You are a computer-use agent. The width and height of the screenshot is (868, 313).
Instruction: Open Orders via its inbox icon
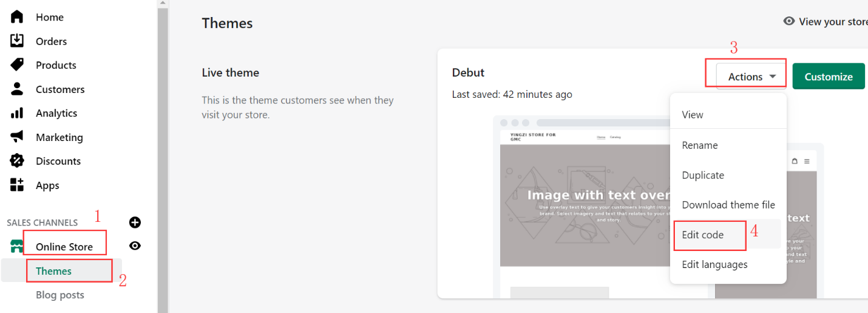(x=17, y=41)
